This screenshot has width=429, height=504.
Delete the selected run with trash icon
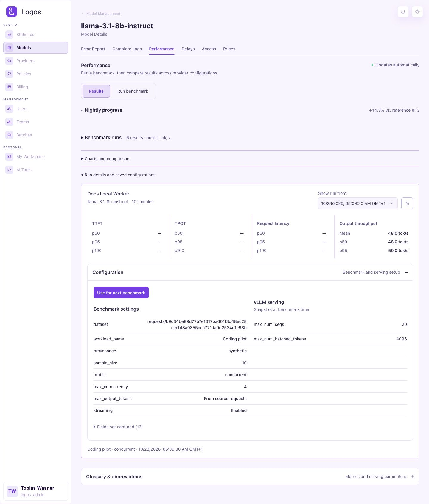click(407, 203)
